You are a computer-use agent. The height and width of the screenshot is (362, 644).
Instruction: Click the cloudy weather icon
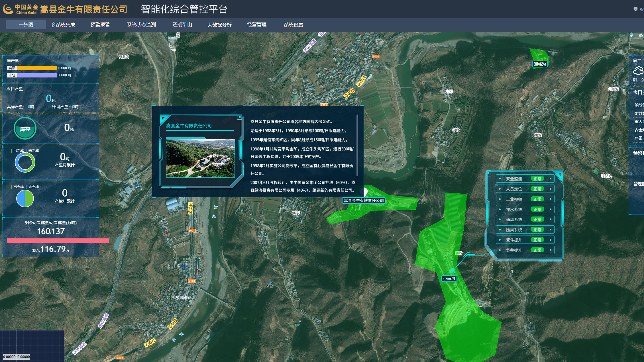tap(638, 70)
